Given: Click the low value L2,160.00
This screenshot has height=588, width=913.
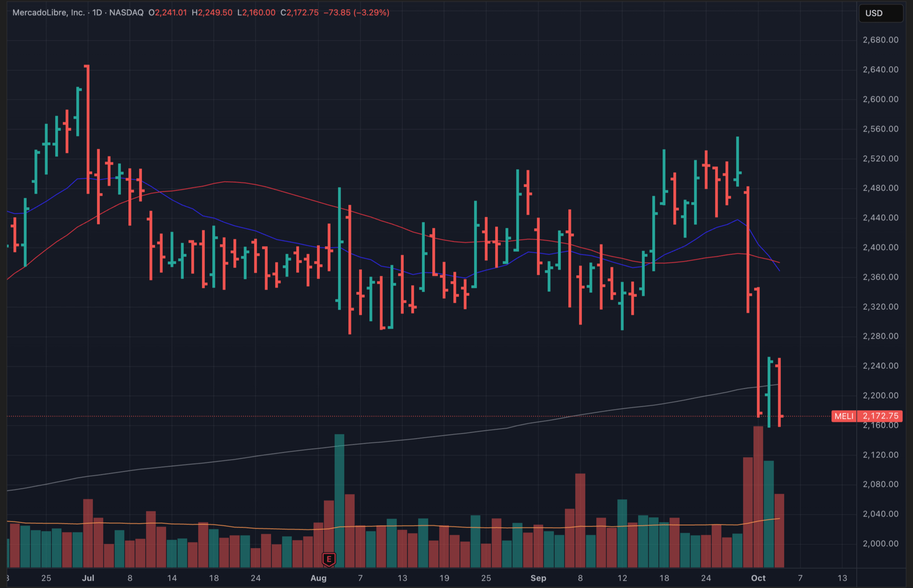Looking at the screenshot, I should [x=256, y=12].
